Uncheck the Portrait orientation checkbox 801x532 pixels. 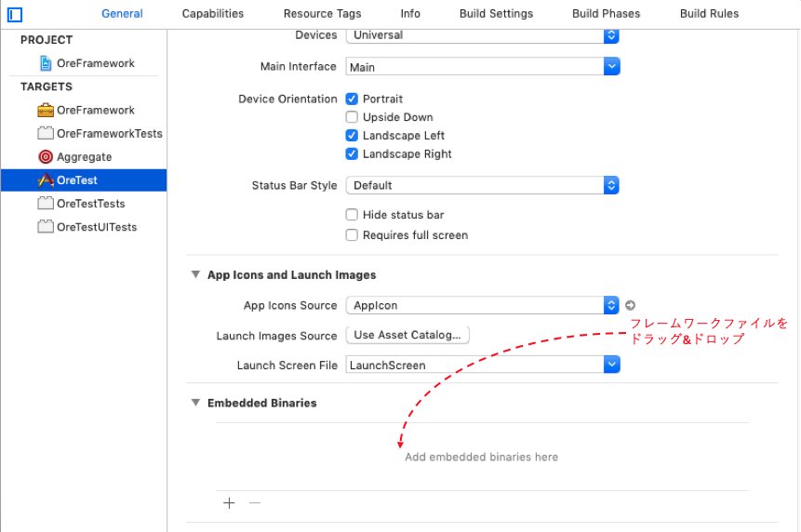pyautogui.click(x=352, y=99)
